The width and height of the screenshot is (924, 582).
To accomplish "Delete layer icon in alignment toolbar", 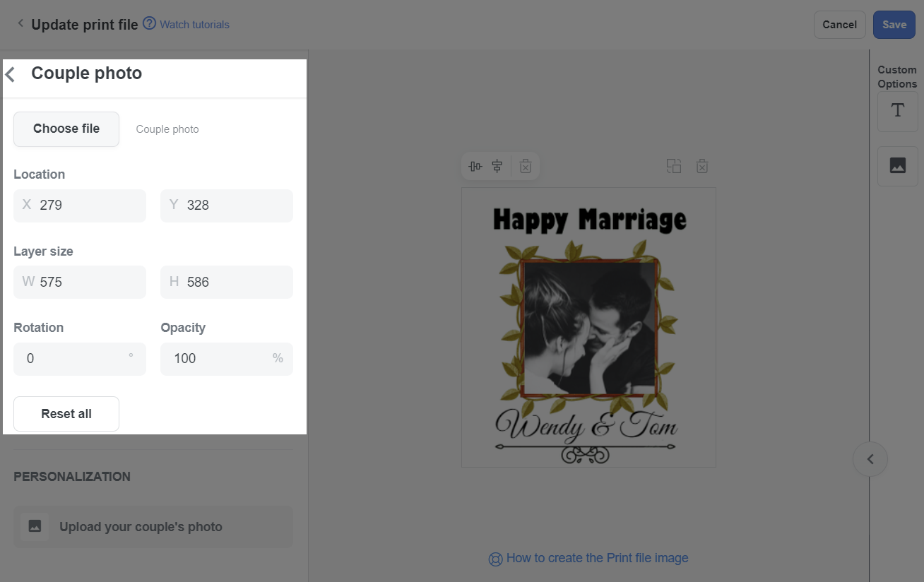I will point(526,167).
